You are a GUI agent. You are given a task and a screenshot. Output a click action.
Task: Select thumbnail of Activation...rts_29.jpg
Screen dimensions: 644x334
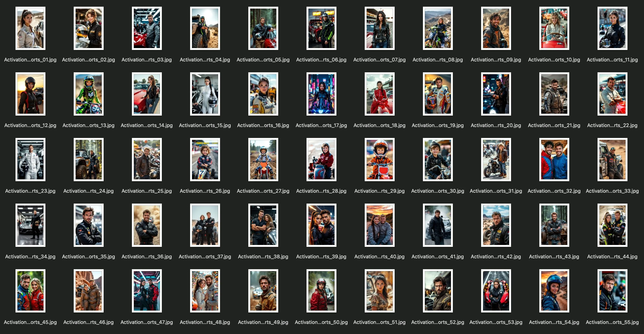(380, 159)
